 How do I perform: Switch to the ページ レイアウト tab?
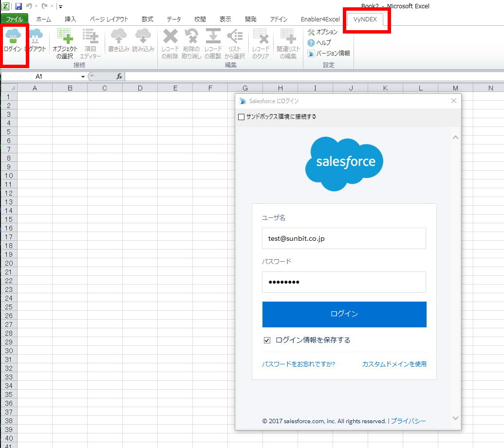click(x=109, y=19)
